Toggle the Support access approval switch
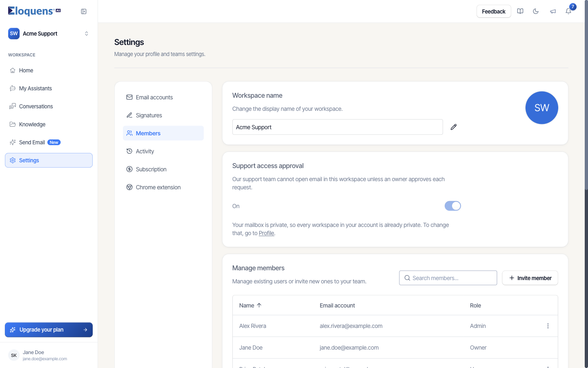The image size is (588, 368). tap(453, 206)
